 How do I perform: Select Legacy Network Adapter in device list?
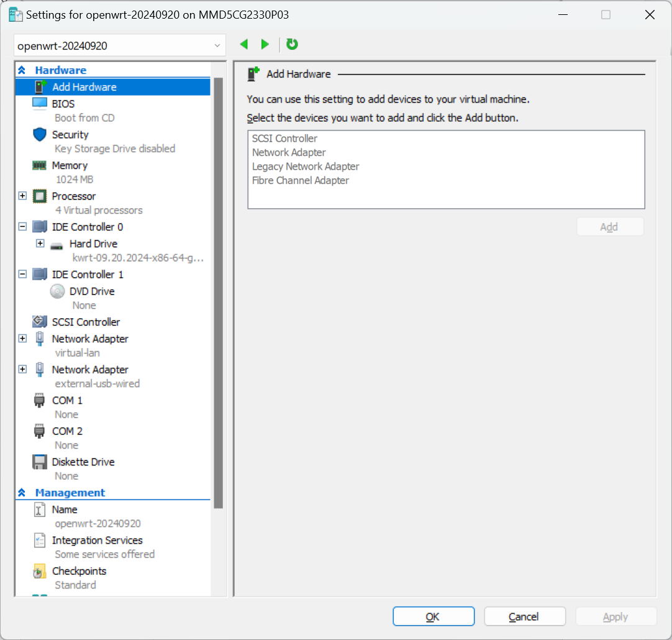tap(306, 167)
